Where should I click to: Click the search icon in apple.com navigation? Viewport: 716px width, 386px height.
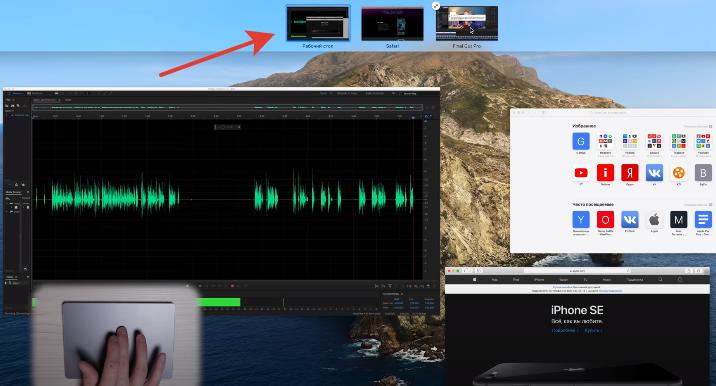tap(660, 279)
